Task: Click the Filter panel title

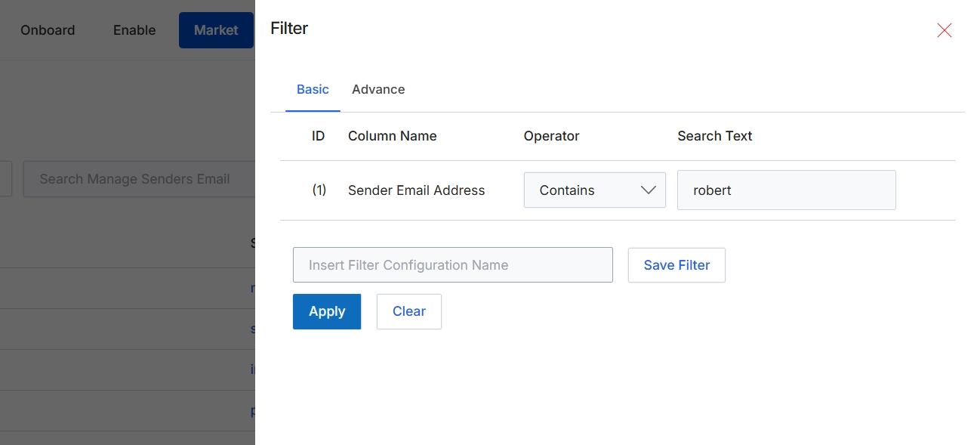Action: (x=289, y=28)
